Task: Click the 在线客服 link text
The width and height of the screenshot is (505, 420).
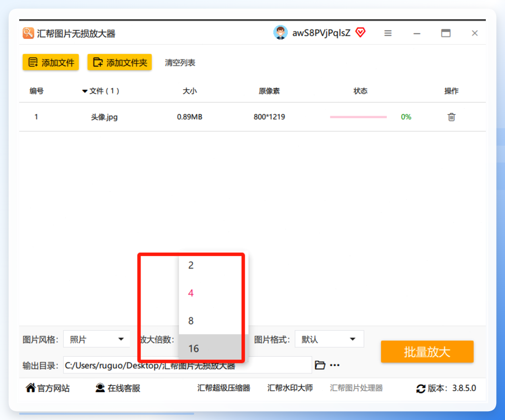Action: click(x=124, y=388)
